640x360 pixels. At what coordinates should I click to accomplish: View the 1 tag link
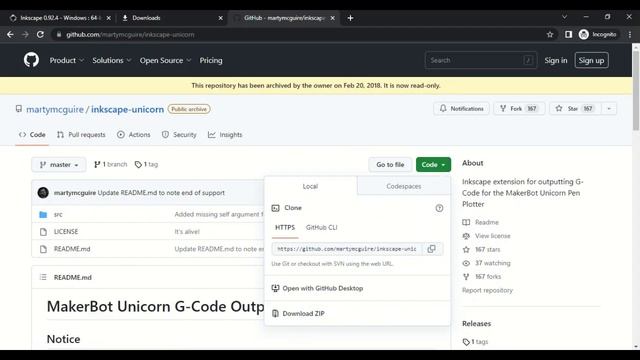(x=146, y=164)
